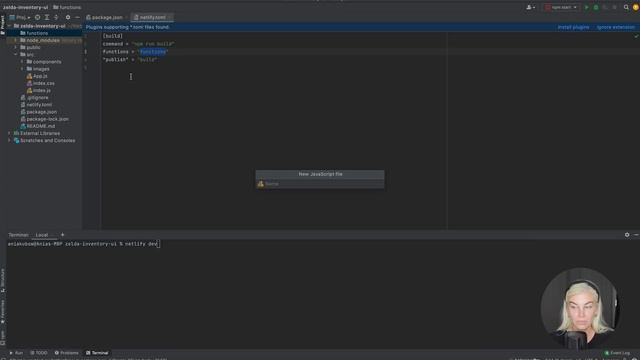Select index.js in project tree

[38, 90]
